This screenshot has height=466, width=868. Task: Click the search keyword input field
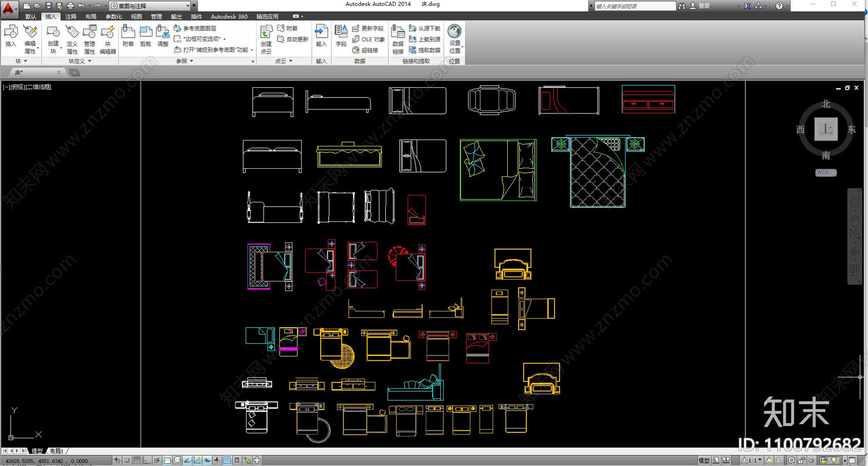[x=635, y=6]
